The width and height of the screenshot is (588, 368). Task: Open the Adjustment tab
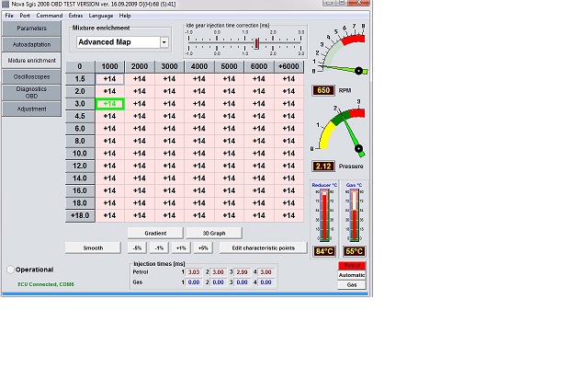point(31,109)
